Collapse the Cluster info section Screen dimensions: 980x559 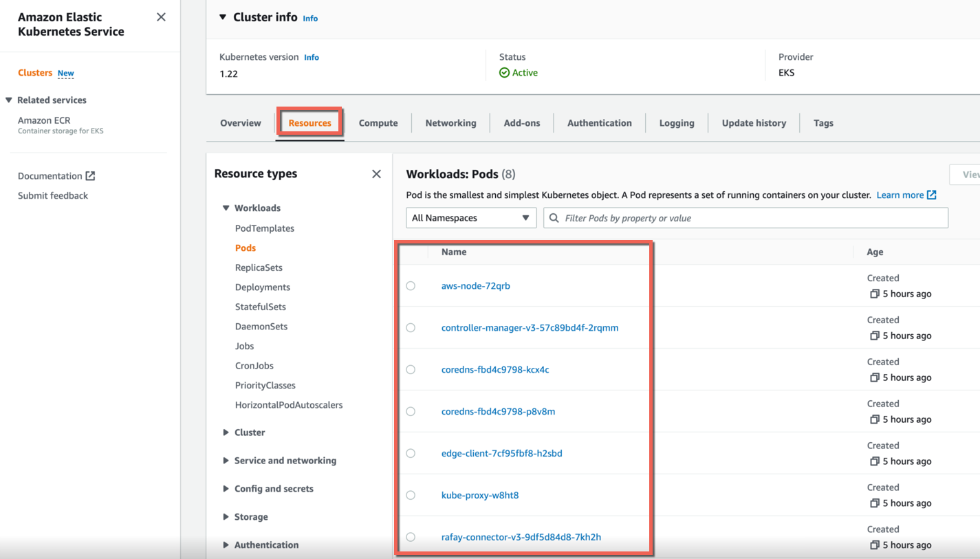(x=223, y=17)
